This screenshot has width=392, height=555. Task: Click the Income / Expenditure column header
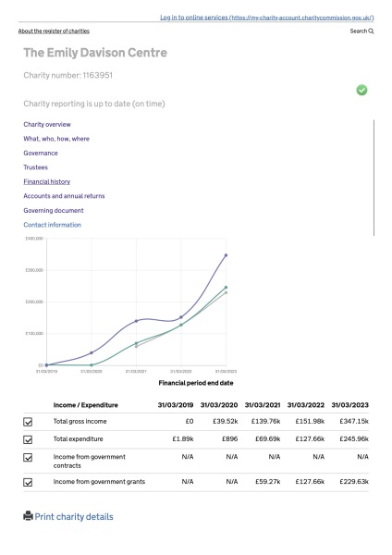pos(86,405)
